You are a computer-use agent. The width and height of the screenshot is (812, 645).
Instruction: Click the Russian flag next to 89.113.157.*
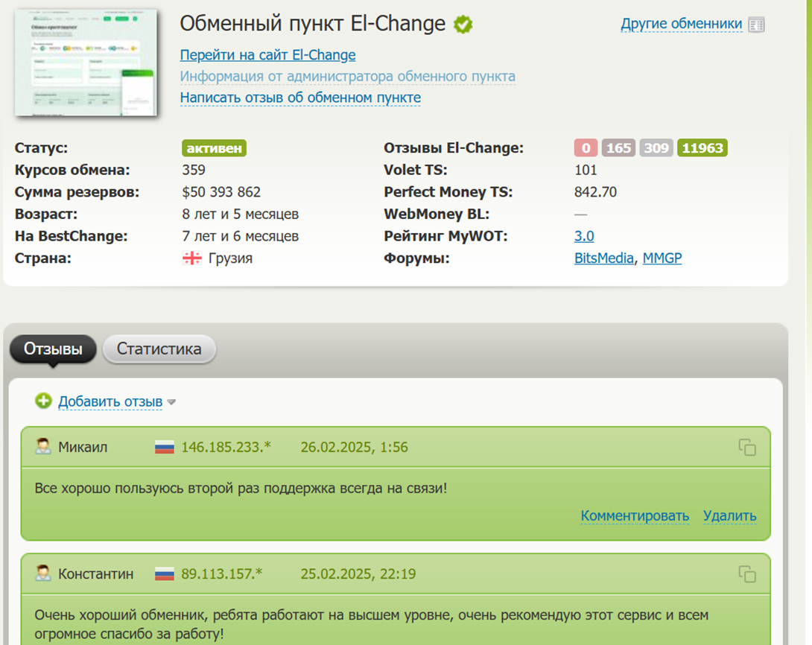[165, 574]
